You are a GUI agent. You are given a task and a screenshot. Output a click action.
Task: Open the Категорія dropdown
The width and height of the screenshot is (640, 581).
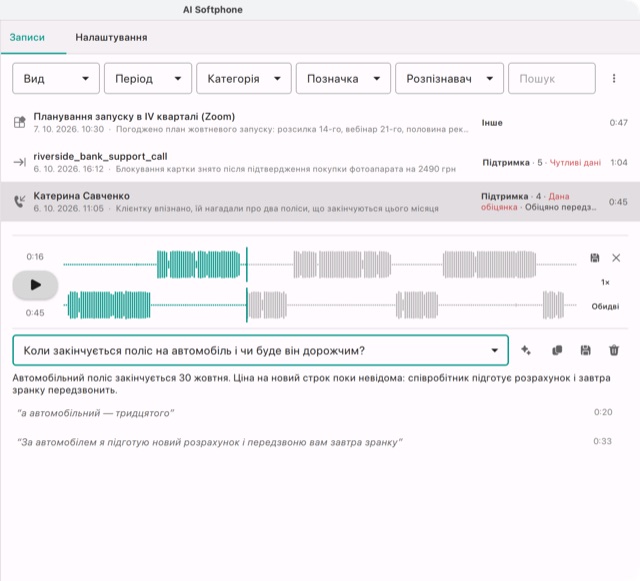point(244,78)
